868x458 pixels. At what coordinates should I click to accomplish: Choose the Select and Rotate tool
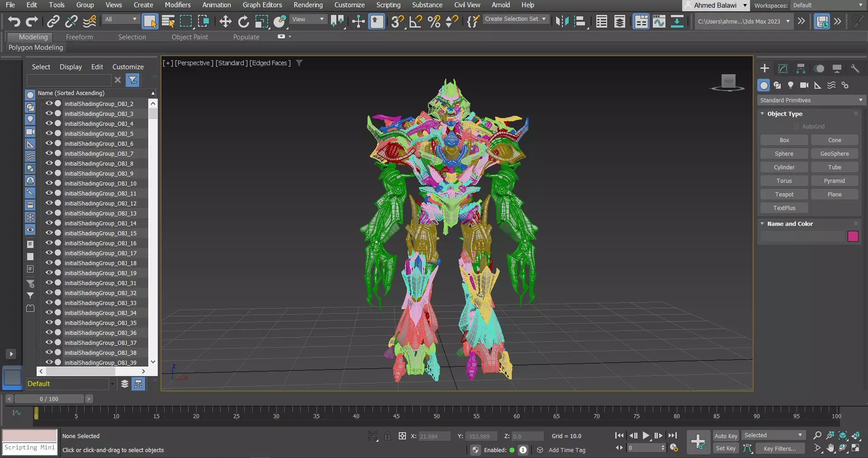243,21
